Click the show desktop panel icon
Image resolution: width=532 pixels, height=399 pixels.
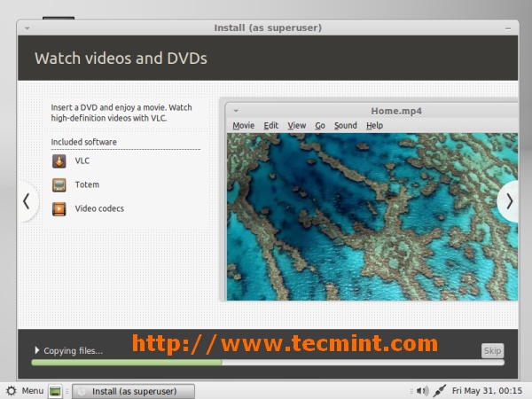pos(55,391)
